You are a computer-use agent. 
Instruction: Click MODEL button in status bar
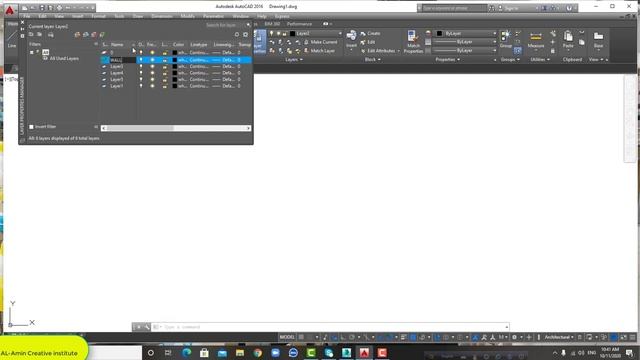point(287,337)
